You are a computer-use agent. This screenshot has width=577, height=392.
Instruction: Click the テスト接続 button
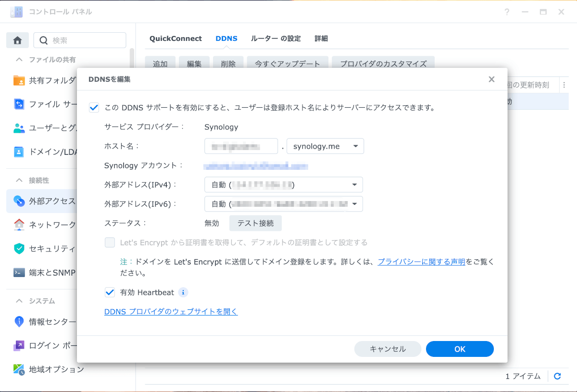255,223
